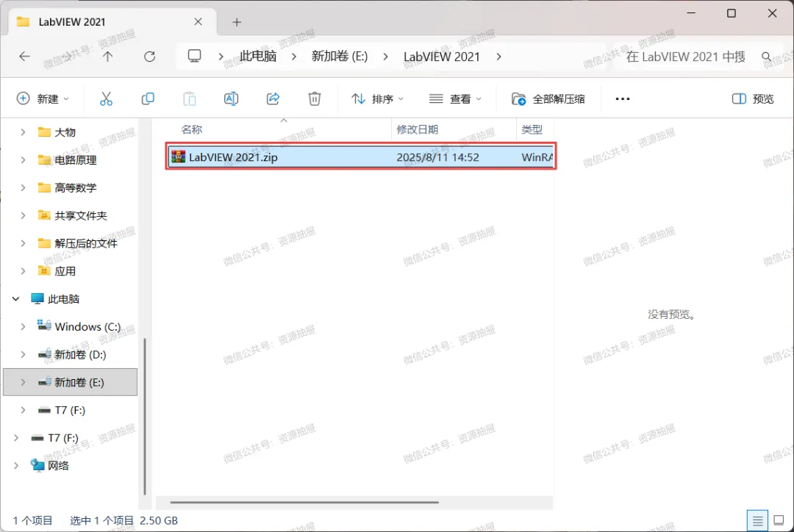Expand the 电路原理 folder node
The image size is (794, 532).
[23, 160]
